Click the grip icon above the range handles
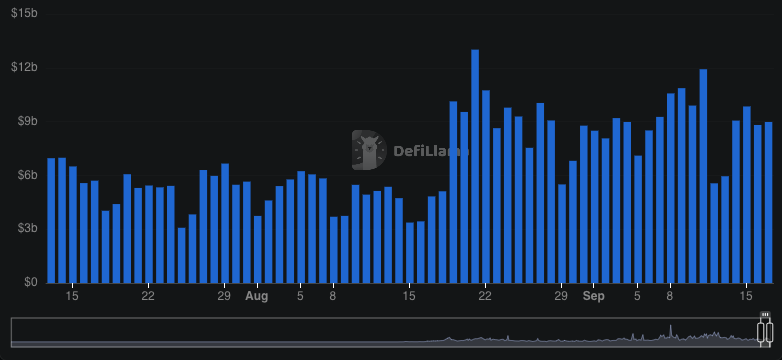 [766, 315]
